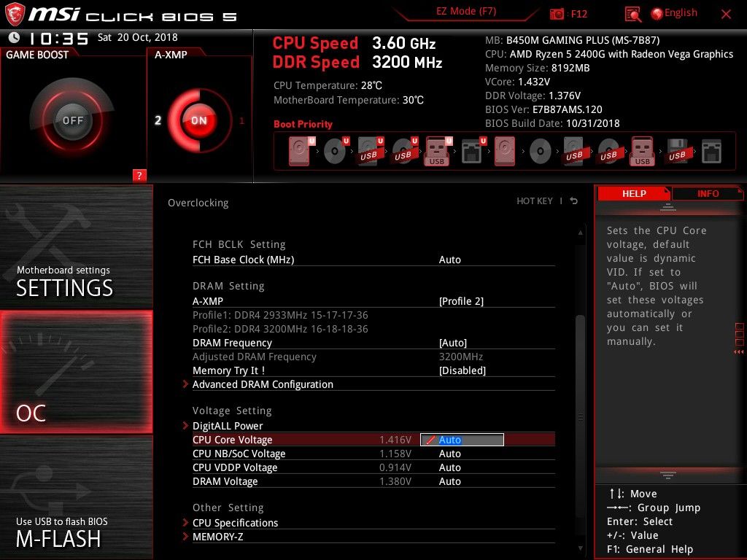Click the help panel bottom grip handle
747x560 pixels.
click(668, 475)
